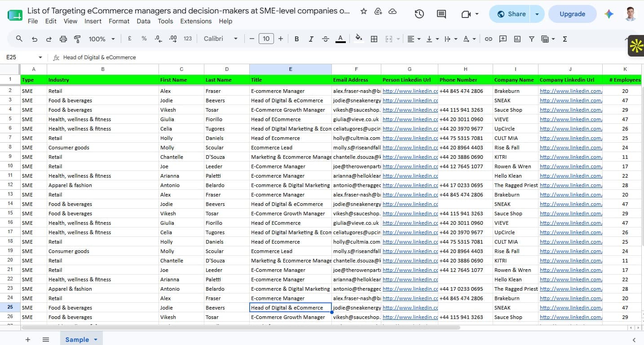Open vertical align dropdown

pos(432,39)
